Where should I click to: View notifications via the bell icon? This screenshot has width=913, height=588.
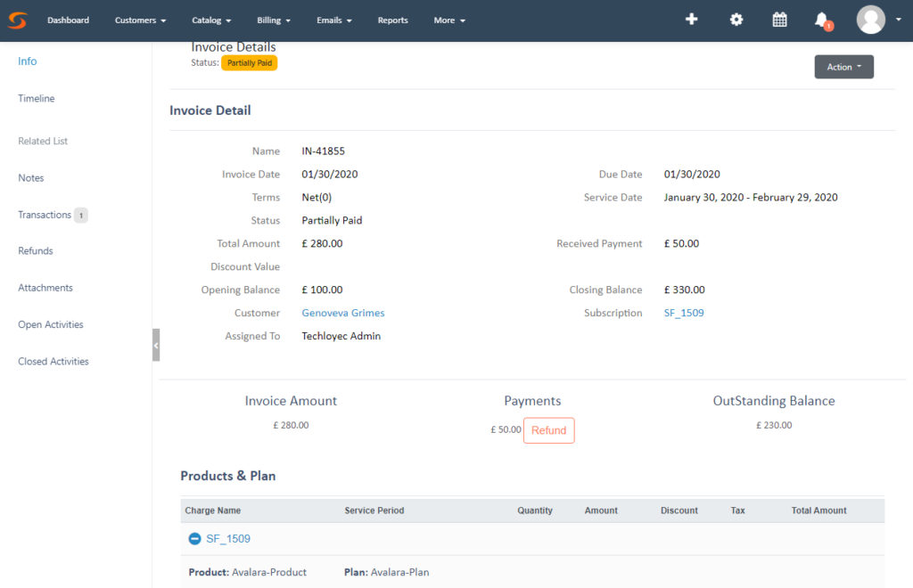point(820,20)
